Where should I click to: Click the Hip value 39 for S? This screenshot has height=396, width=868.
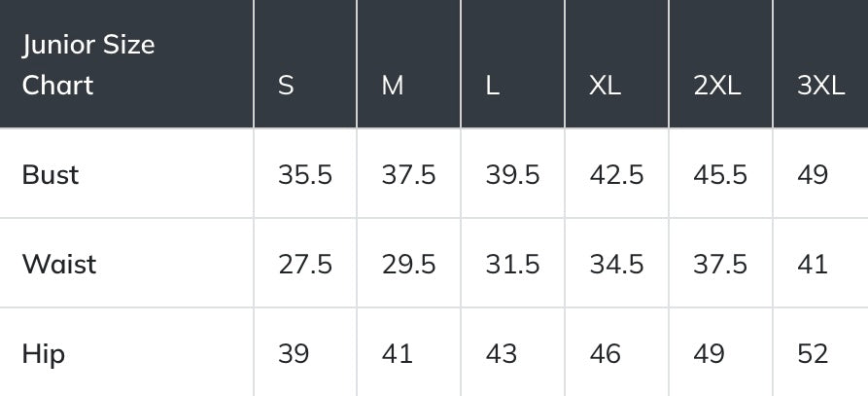click(294, 353)
